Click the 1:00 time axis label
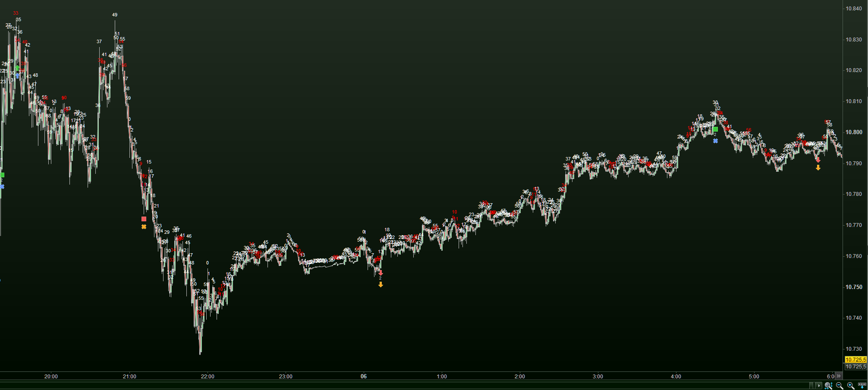This screenshot has width=868, height=390. pyautogui.click(x=442, y=377)
